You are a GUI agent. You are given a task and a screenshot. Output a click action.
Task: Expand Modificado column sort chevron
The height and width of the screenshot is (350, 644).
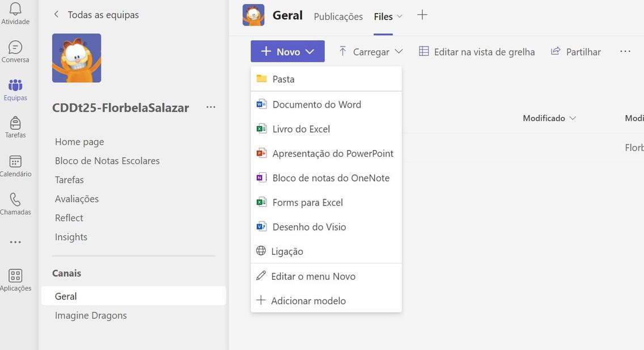pyautogui.click(x=573, y=118)
